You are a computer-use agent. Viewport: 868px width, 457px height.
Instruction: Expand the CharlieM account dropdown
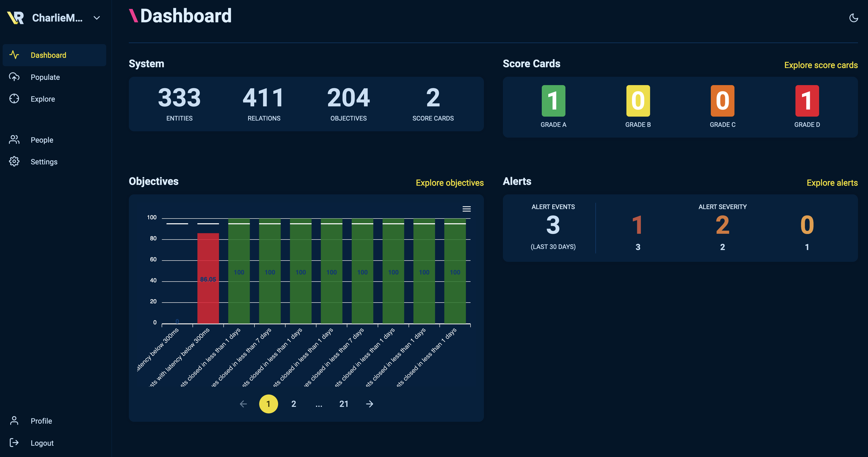click(97, 17)
